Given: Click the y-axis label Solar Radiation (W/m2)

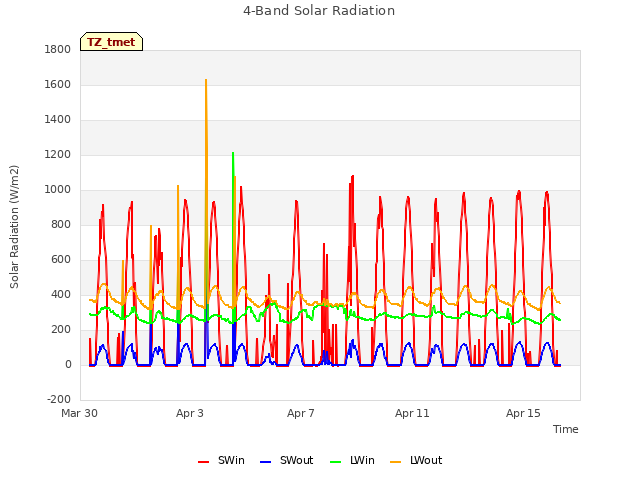Looking at the screenshot, I should tap(14, 227).
